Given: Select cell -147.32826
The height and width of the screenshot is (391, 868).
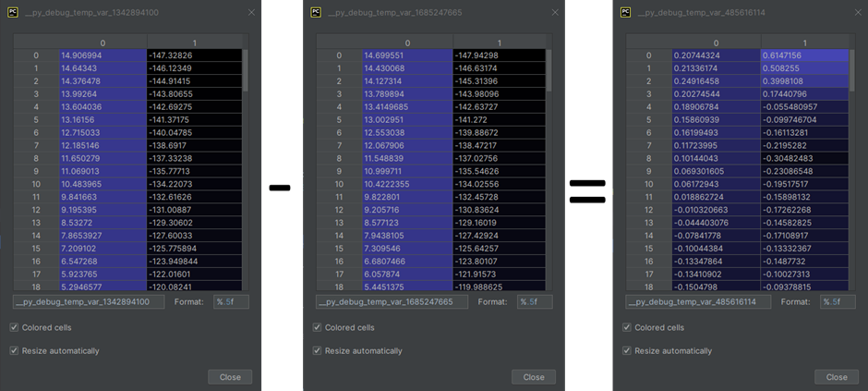Looking at the screenshot, I should coord(194,55).
